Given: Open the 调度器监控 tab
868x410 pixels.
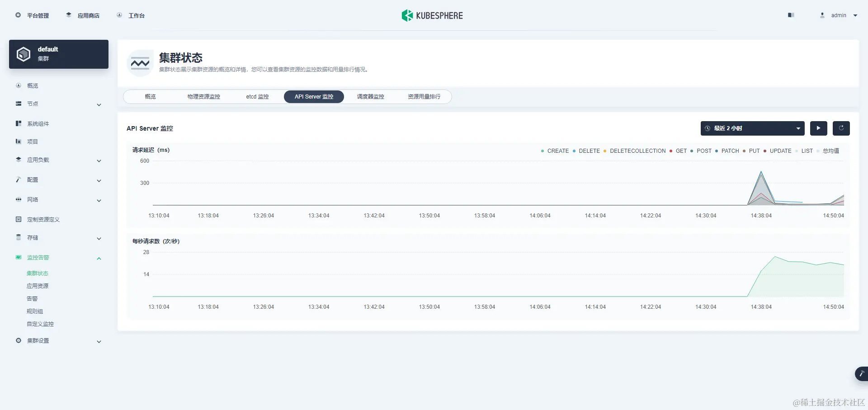Looking at the screenshot, I should (x=370, y=96).
